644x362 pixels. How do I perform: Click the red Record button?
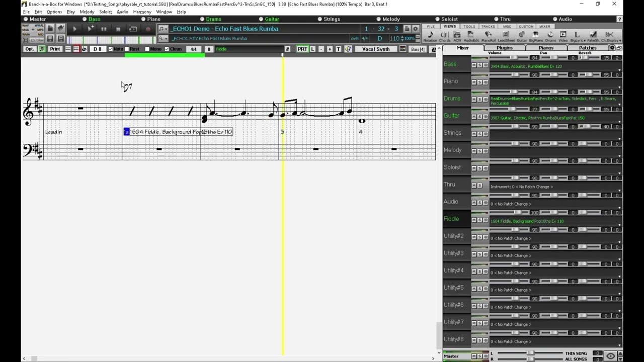click(x=148, y=29)
